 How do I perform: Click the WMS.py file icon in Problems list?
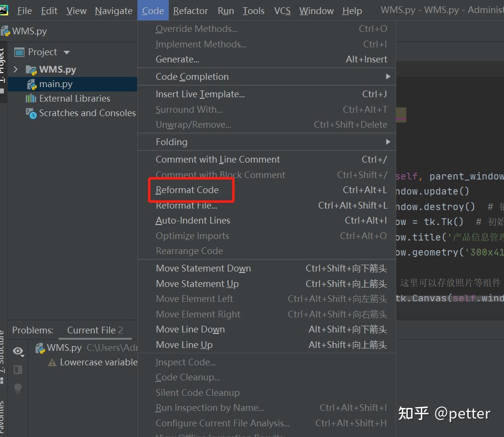coord(39,348)
